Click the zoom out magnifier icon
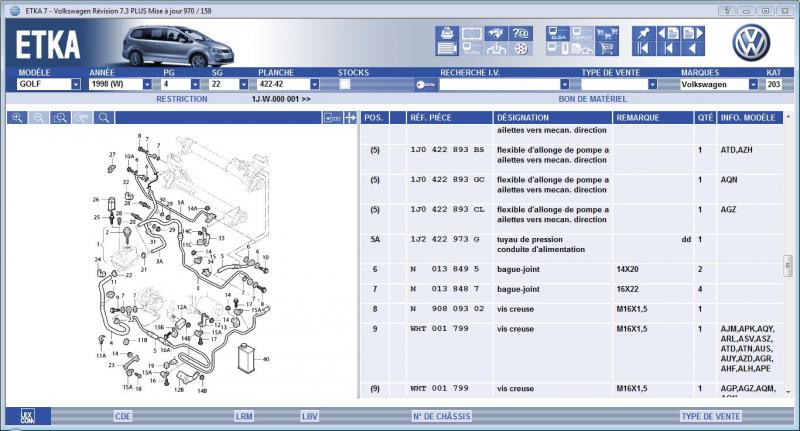This screenshot has height=431, width=800. pos(38,118)
